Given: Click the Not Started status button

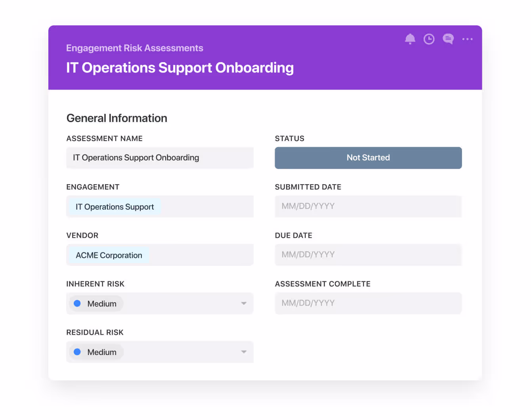Looking at the screenshot, I should click(368, 158).
